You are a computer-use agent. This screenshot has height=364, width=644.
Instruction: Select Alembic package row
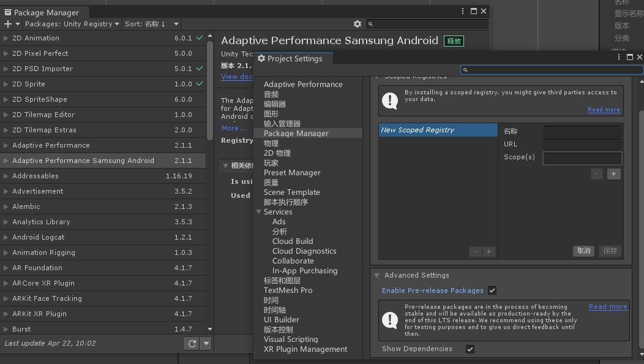click(103, 207)
